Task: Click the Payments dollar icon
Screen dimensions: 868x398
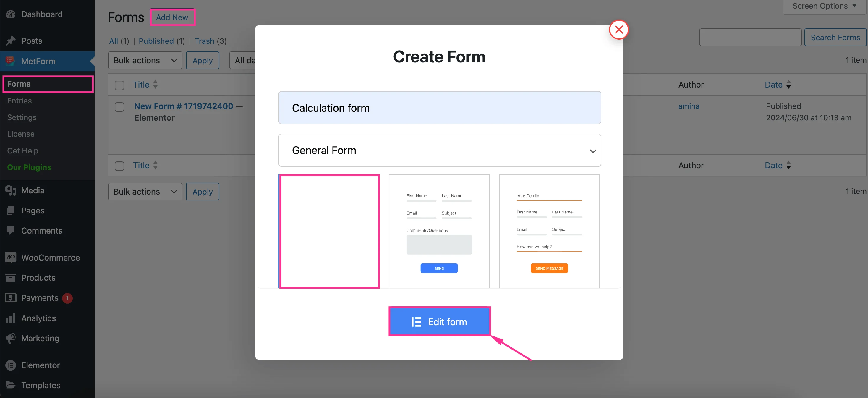Action: 11,298
